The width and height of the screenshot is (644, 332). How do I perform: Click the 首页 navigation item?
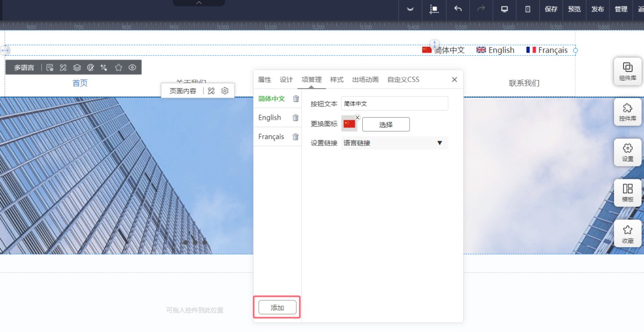click(x=80, y=83)
